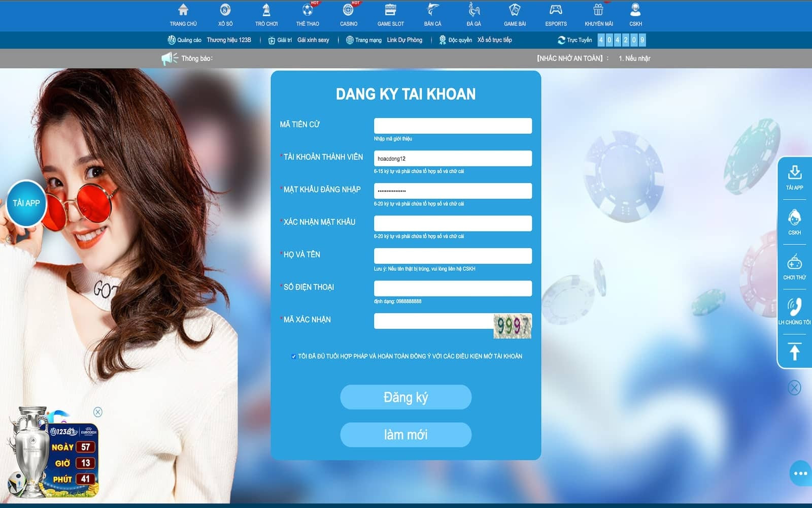The image size is (812, 508).
Task: Click the làm mới reset button
Action: pyautogui.click(x=405, y=435)
